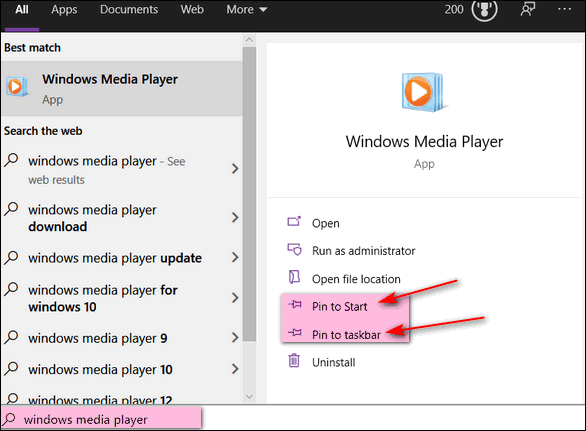The height and width of the screenshot is (431, 586).
Task: Switch to the All tab
Action: [22, 9]
